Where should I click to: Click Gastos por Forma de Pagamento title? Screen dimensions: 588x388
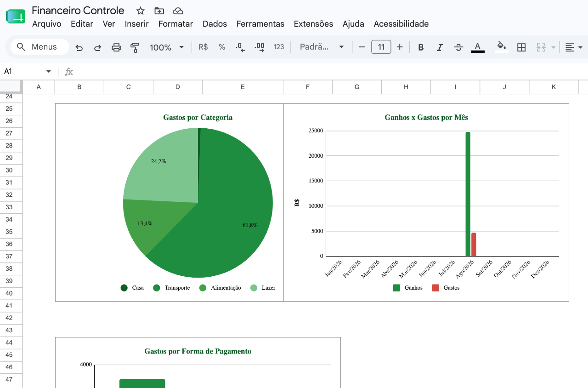[198, 351]
